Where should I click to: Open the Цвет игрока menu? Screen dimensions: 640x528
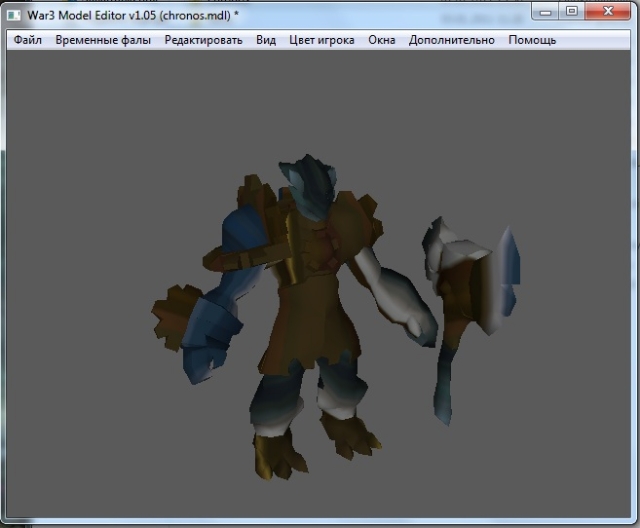click(322, 40)
